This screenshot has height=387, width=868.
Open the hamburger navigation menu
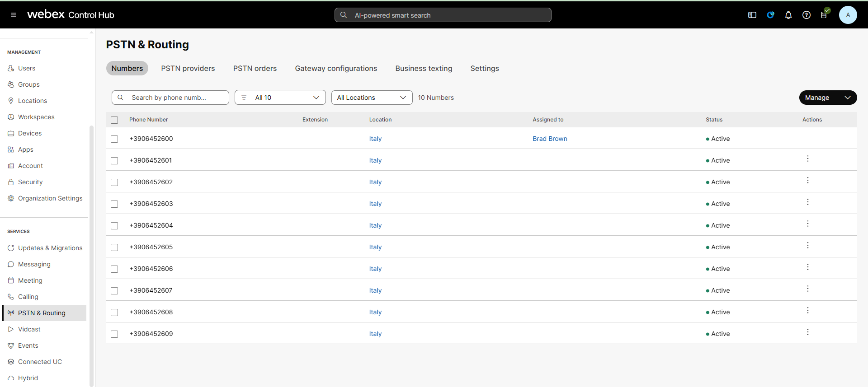click(x=14, y=15)
